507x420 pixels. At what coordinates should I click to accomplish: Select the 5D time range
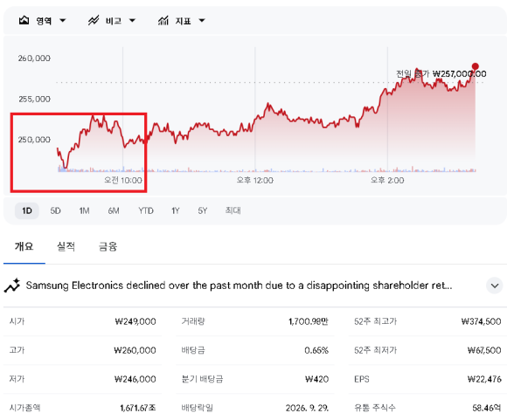[55, 210]
